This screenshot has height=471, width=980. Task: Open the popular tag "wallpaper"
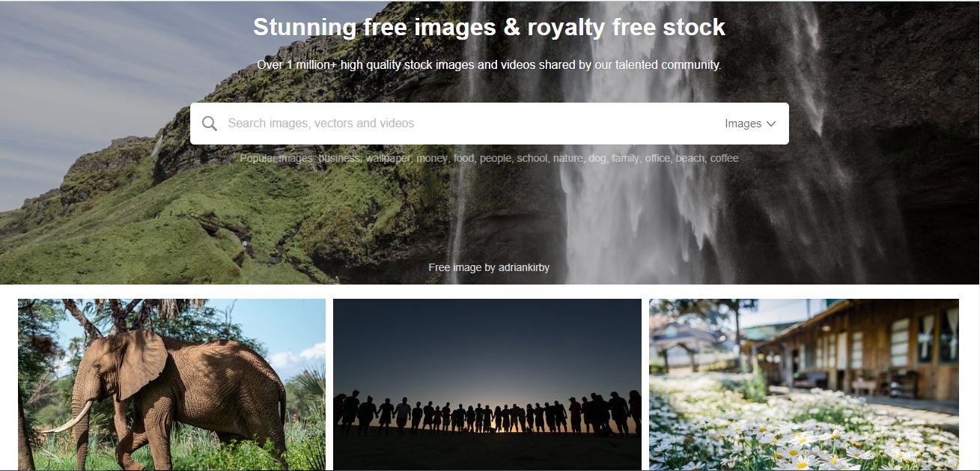(389, 158)
